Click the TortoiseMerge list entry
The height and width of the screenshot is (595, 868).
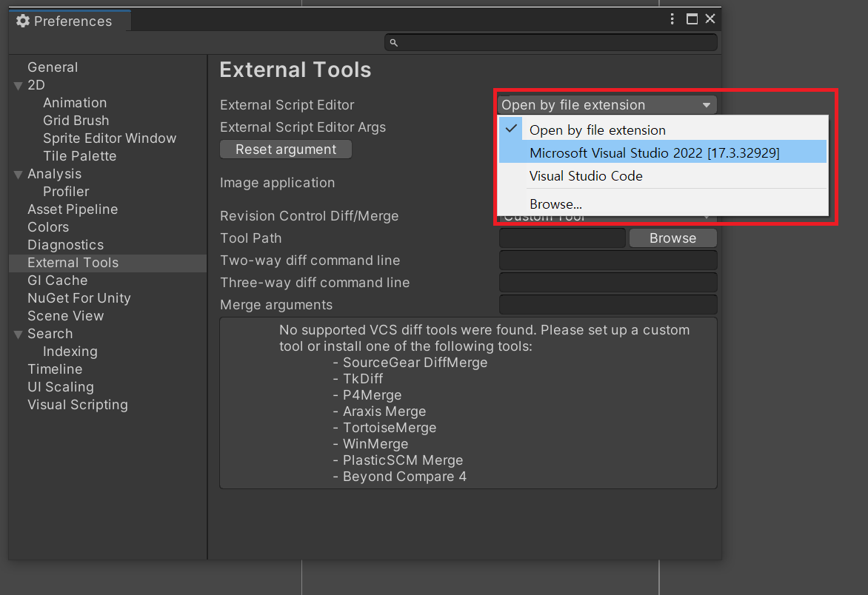(x=389, y=428)
